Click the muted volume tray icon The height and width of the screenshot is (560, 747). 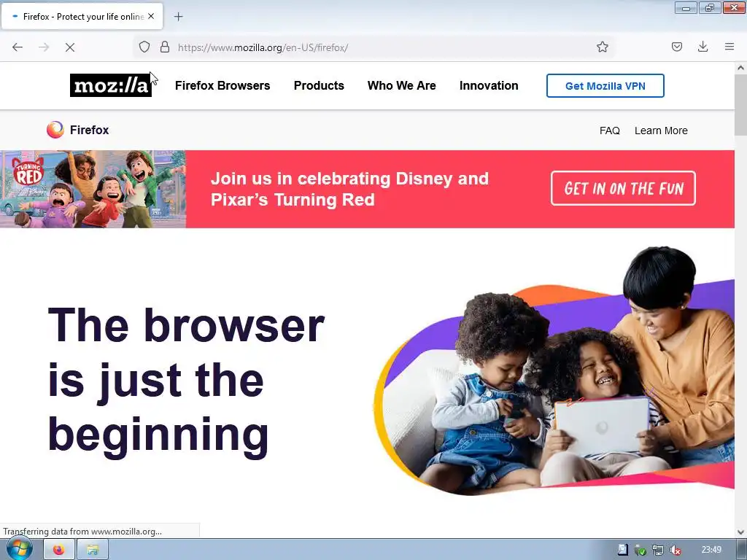click(x=675, y=550)
